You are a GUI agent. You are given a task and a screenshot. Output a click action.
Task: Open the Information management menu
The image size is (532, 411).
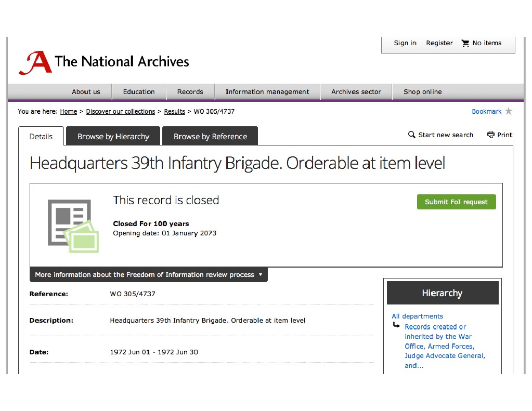click(x=267, y=92)
